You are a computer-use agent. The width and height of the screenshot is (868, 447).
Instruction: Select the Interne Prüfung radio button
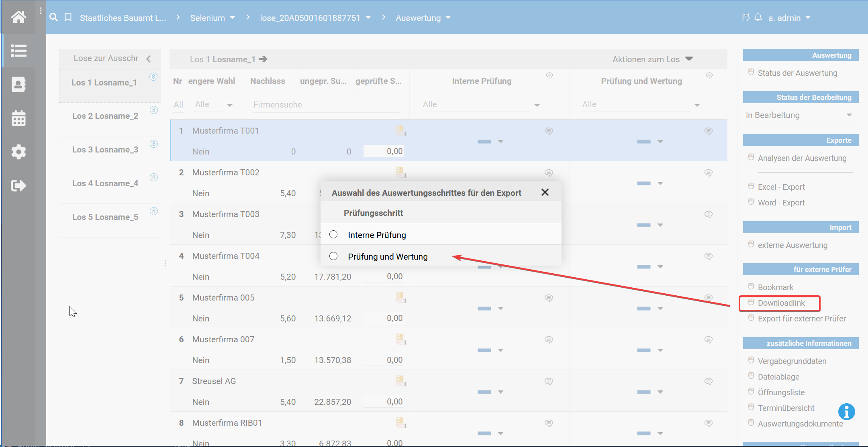point(333,234)
